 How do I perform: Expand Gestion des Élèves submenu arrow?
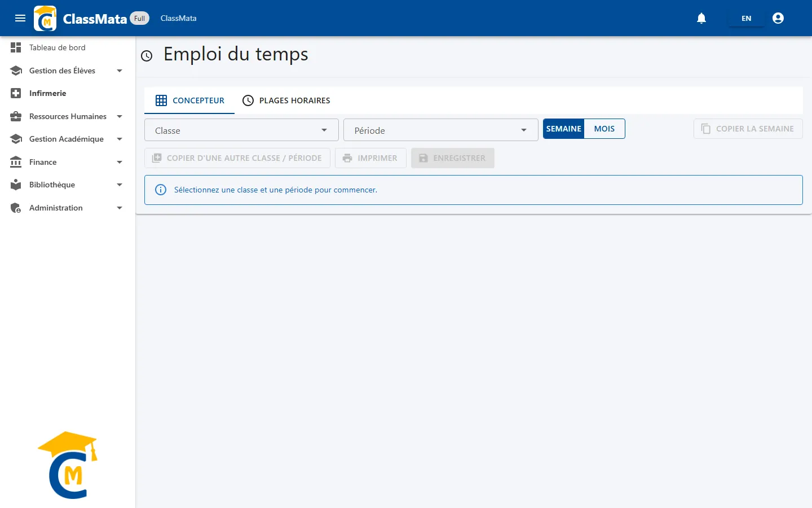[120, 71]
